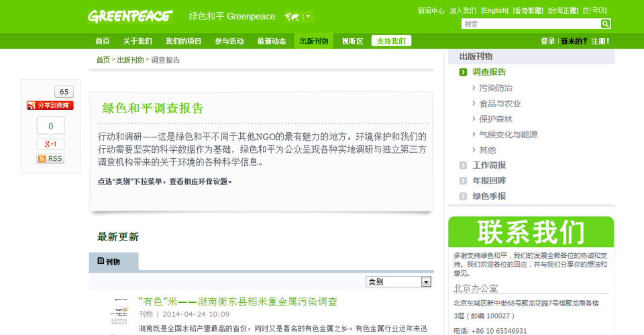Click the search magnifier button
Viewport: 644px width, 335px height.
tap(605, 23)
